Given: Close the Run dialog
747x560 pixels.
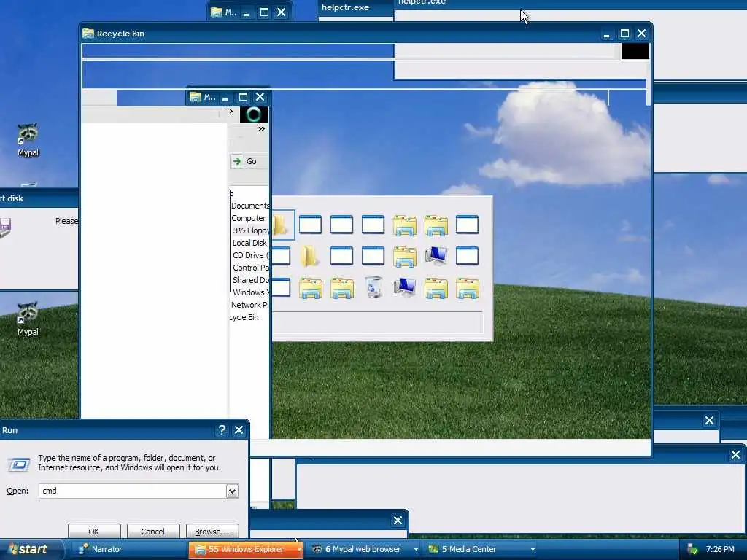Looking at the screenshot, I should tap(239, 430).
